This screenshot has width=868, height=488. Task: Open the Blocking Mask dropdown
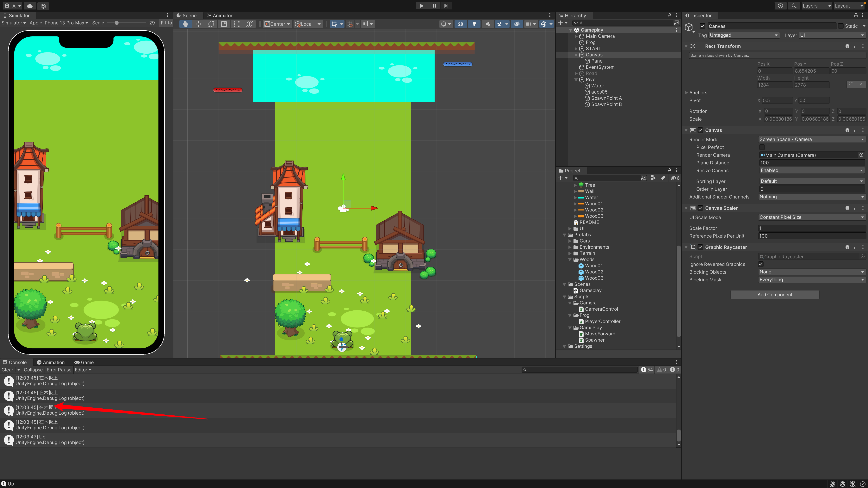click(x=812, y=280)
